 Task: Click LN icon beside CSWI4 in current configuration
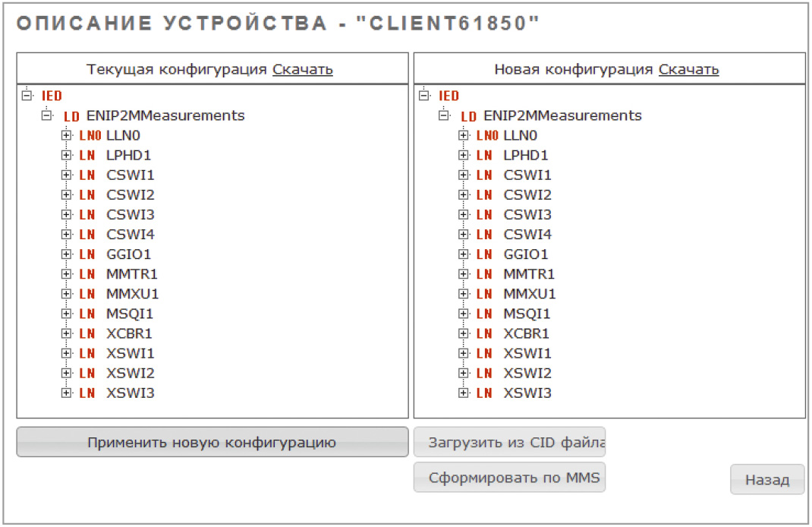[87, 235]
